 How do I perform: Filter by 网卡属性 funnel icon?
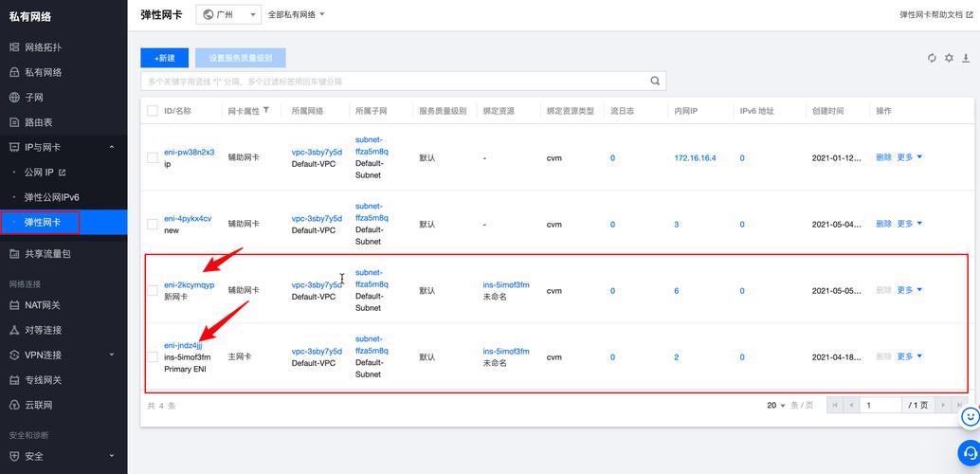point(266,110)
